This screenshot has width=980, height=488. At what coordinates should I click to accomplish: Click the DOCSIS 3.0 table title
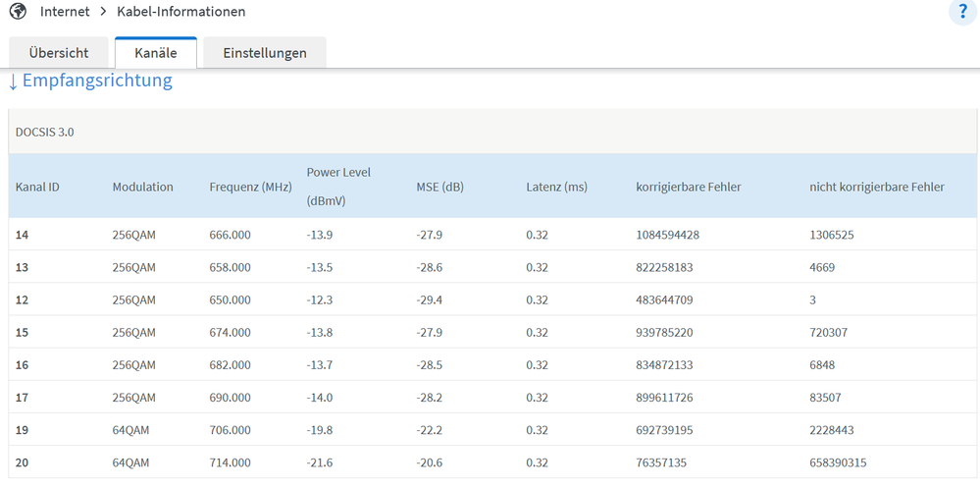pos(45,132)
